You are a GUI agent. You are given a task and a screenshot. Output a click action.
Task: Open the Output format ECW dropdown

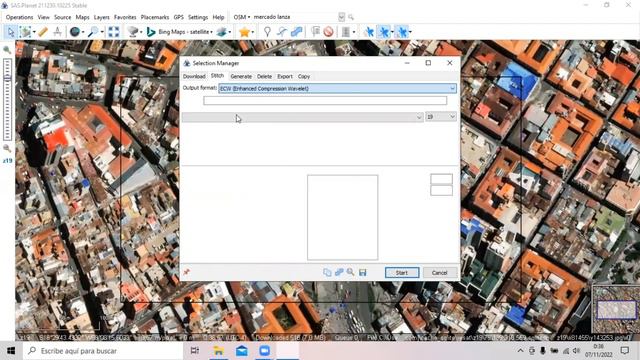click(338, 88)
